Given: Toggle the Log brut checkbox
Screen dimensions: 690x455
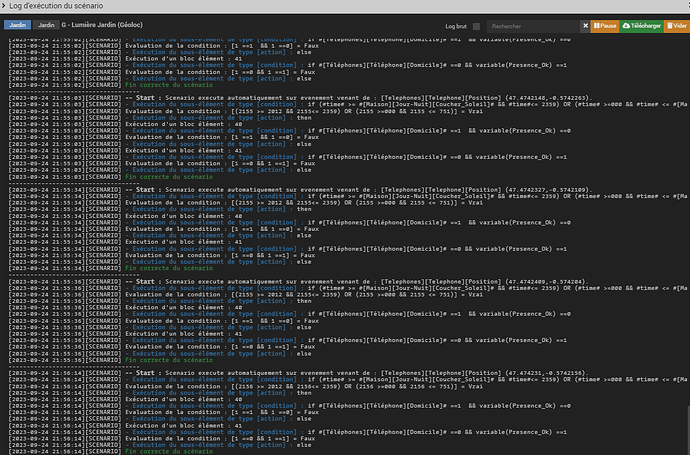Looking at the screenshot, I should (476, 26).
